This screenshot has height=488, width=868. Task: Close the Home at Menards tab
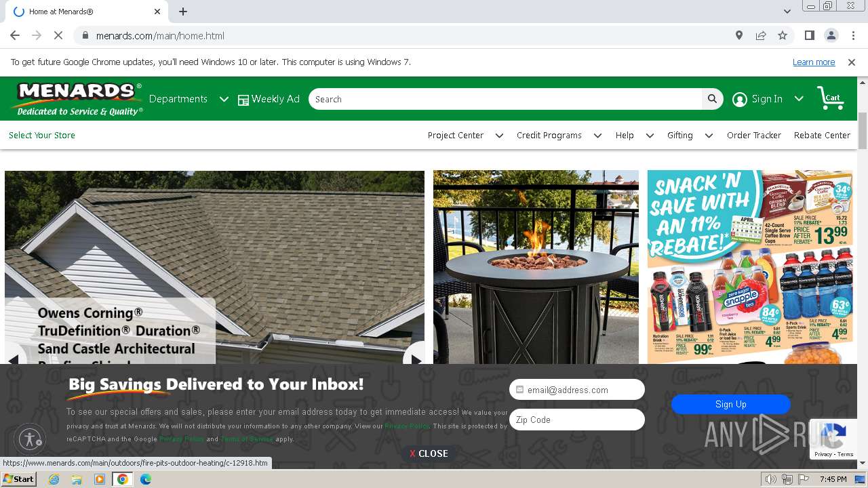click(x=157, y=12)
